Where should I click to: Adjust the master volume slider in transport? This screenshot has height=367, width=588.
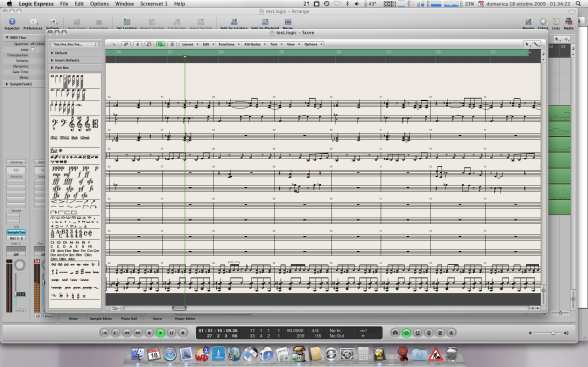549,333
